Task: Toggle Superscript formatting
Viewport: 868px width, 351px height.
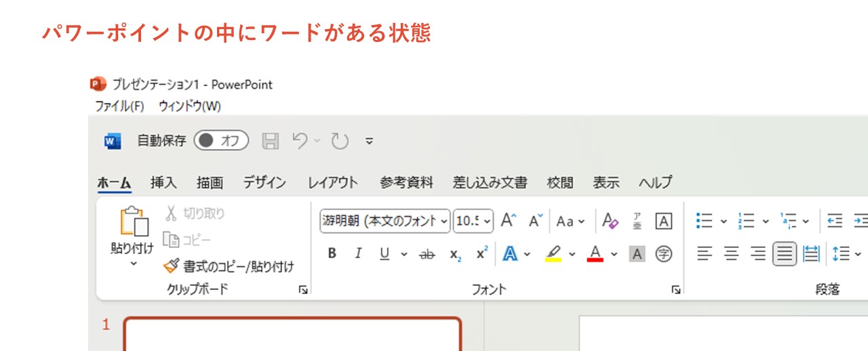Action: (x=482, y=253)
